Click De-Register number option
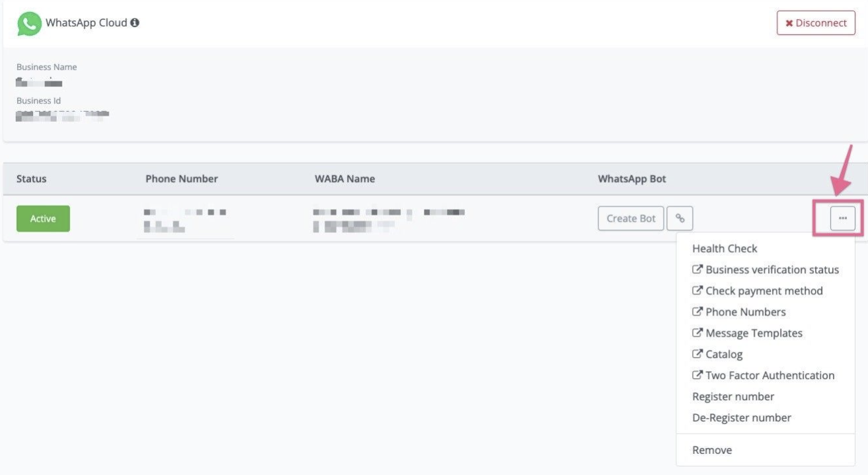 (741, 418)
